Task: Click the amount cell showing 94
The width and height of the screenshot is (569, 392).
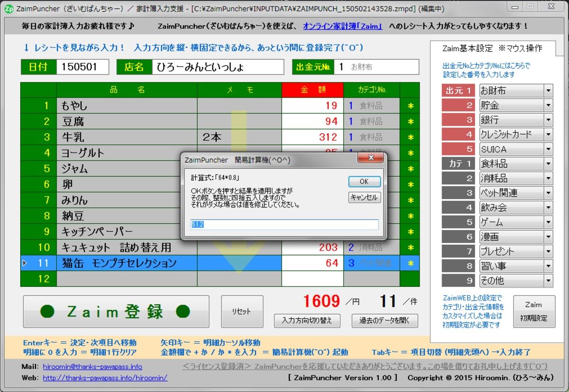Action: [x=312, y=121]
